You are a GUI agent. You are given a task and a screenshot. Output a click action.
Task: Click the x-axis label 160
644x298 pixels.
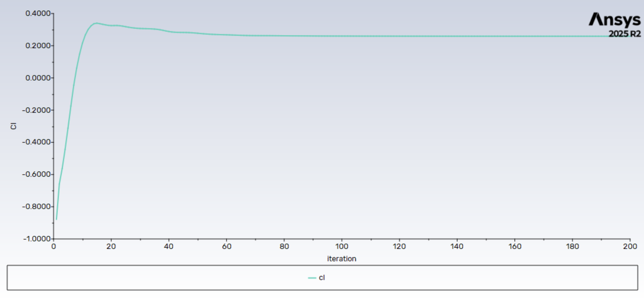click(x=515, y=247)
